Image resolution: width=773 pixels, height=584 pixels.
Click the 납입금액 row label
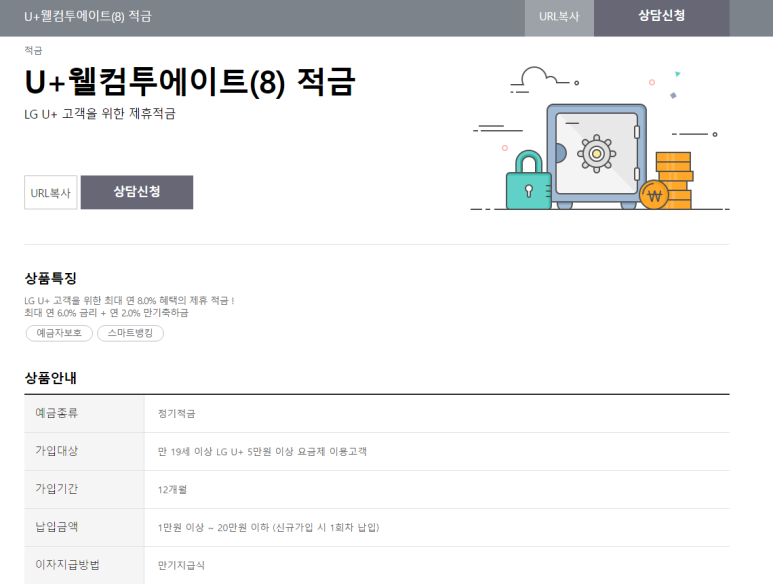(x=57, y=527)
